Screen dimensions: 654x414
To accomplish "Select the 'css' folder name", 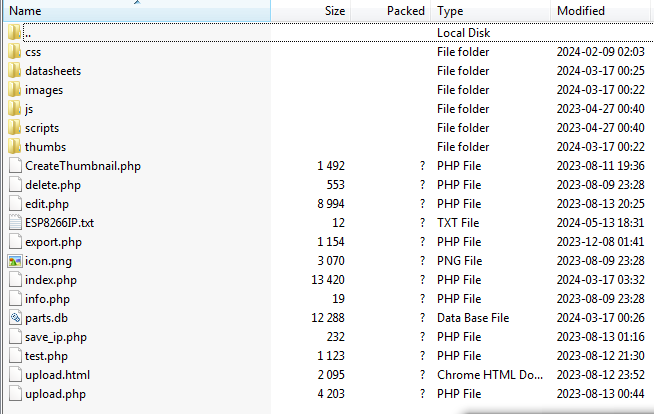I will 33,52.
